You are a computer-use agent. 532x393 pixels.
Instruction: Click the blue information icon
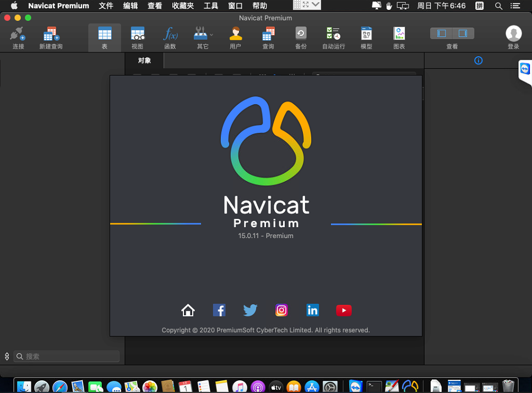[479, 61]
